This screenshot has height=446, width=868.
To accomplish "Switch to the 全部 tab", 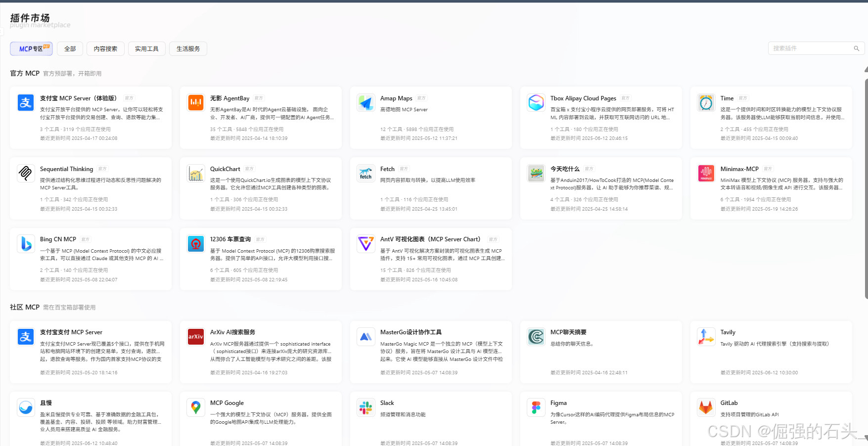I will (70, 48).
